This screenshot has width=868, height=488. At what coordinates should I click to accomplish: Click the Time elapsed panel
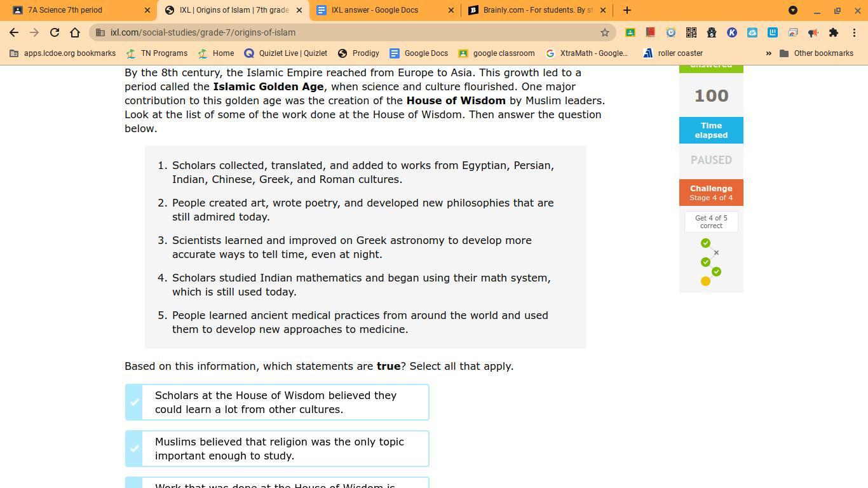coord(711,130)
